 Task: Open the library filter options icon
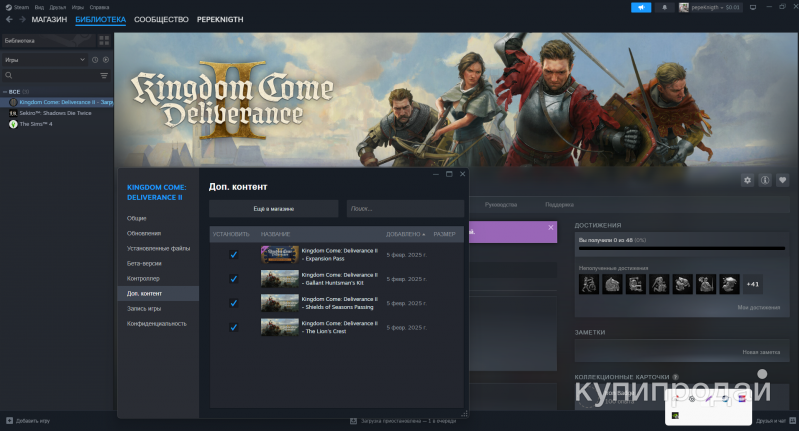tap(103, 75)
